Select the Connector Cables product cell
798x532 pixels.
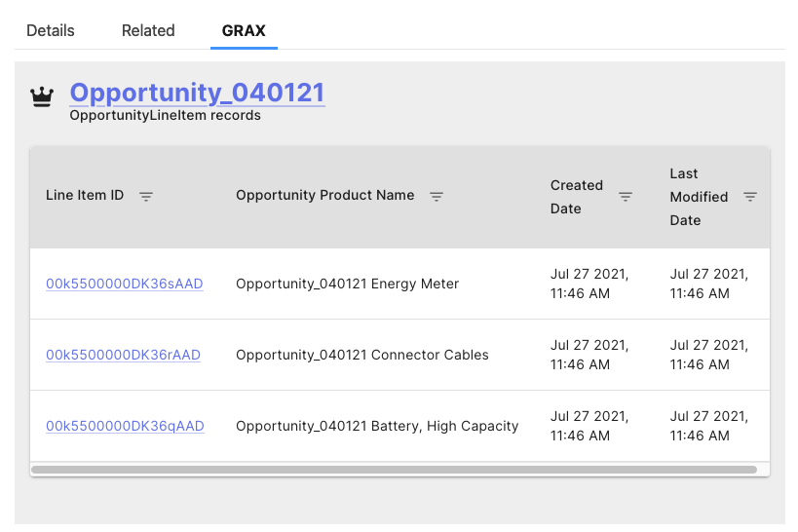click(x=362, y=355)
